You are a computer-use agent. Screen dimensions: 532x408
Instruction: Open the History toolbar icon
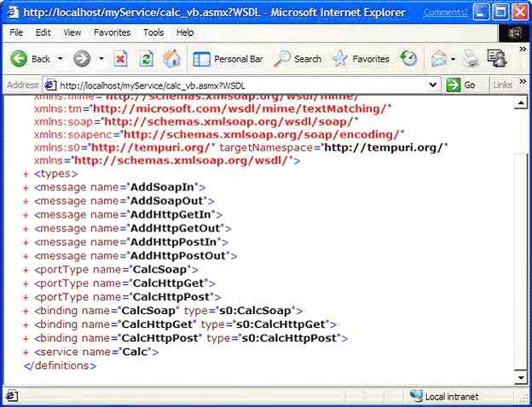point(409,59)
